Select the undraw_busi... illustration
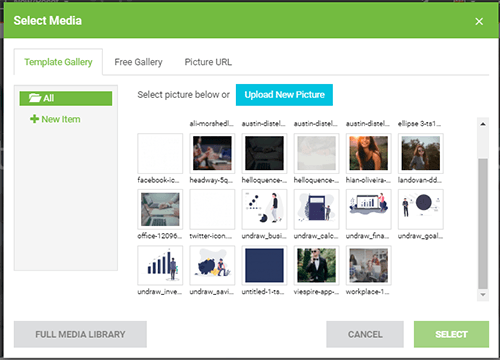This screenshot has width=500, height=360. click(x=264, y=209)
